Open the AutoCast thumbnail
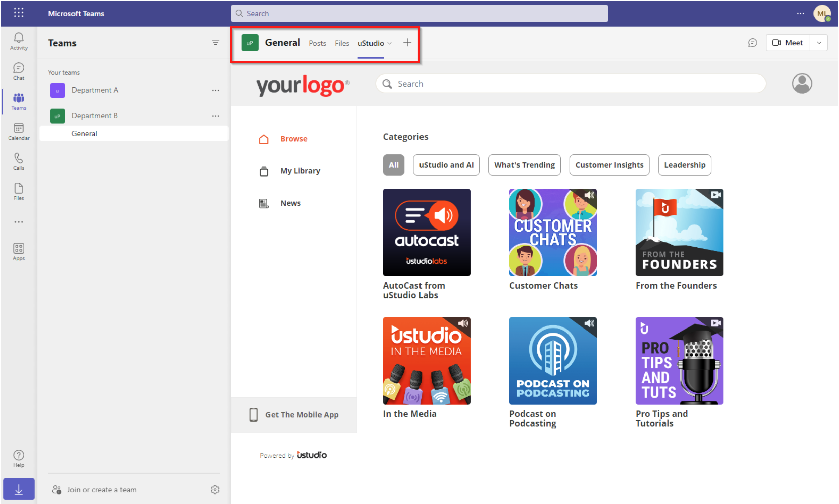Screen dimensions: 839x504 pyautogui.click(x=426, y=232)
